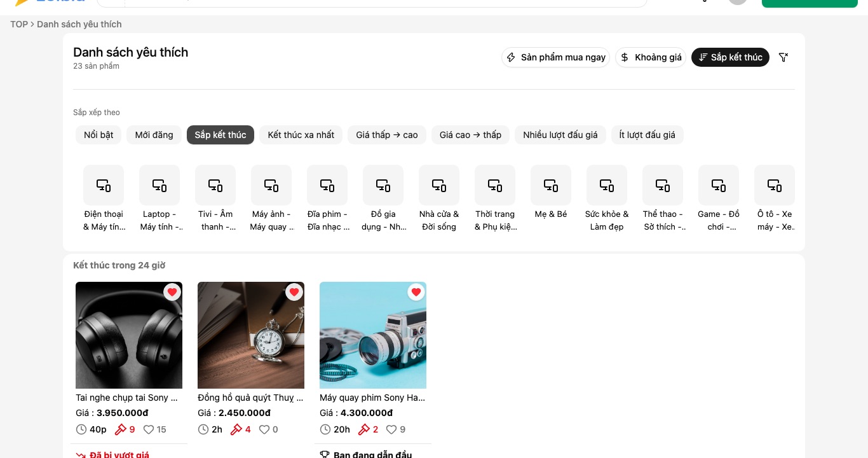Viewport: 868px width, 458px height.
Task: Click the 15 likes heart outline icon
Action: coord(149,429)
